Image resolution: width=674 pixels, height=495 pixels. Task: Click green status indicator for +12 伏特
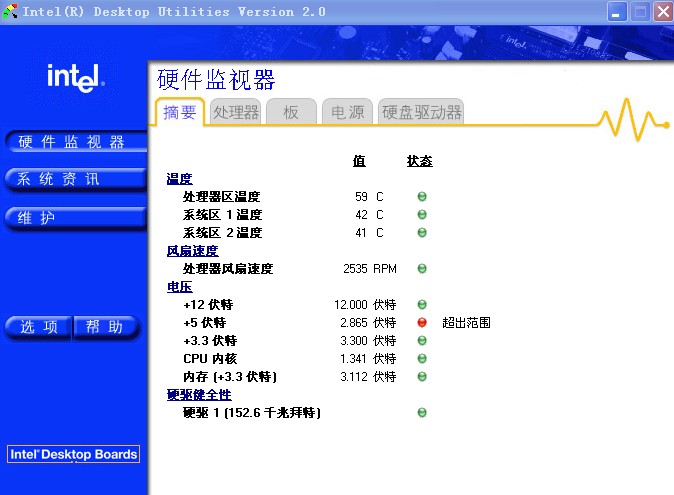click(422, 305)
